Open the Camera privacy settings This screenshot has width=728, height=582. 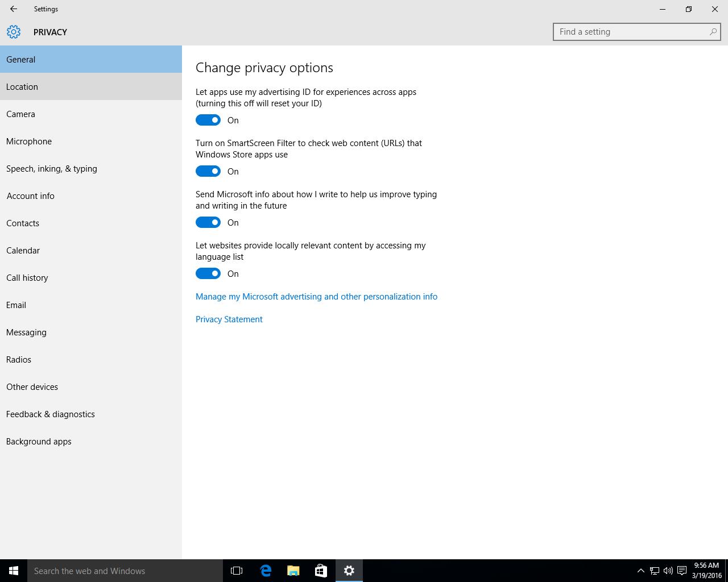91,114
